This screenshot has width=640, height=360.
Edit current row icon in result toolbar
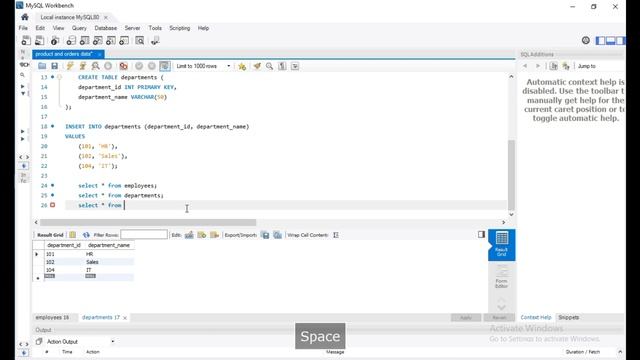pyautogui.click(x=189, y=235)
